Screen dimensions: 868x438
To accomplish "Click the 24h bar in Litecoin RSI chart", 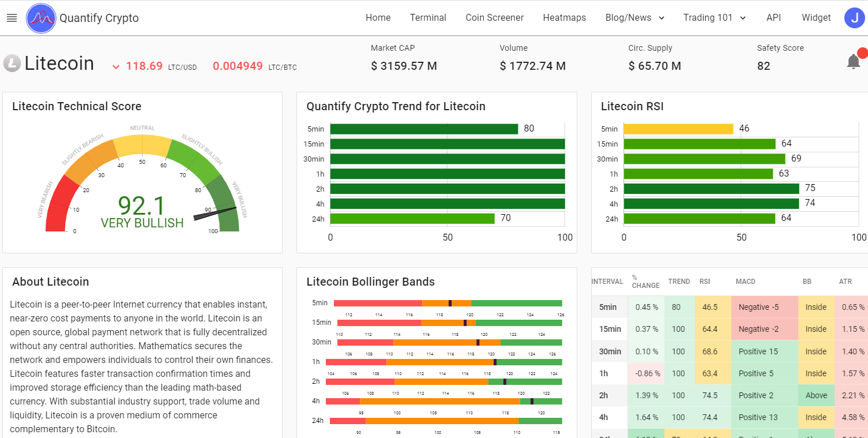I will click(701, 218).
